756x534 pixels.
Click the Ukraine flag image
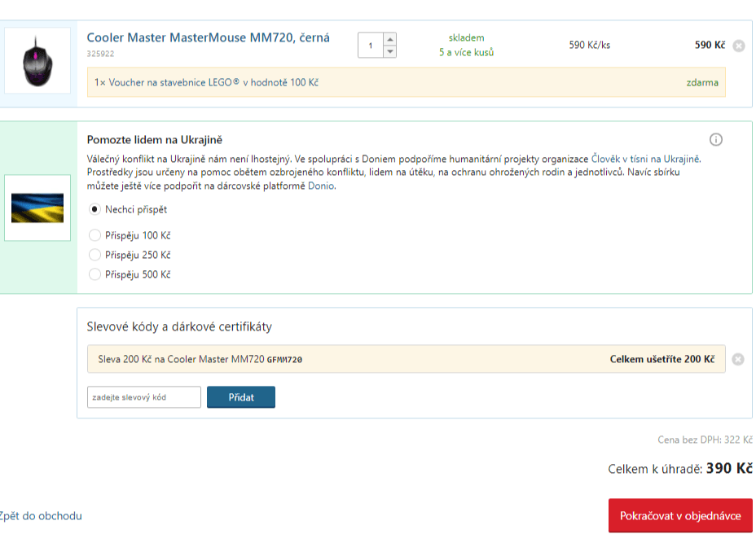[x=37, y=208]
